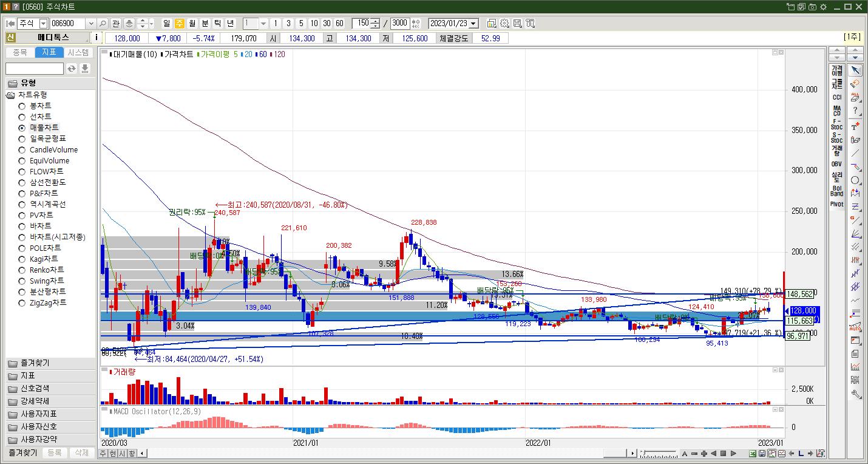Select the circle shape drawing tool

pyautogui.click(x=855, y=180)
